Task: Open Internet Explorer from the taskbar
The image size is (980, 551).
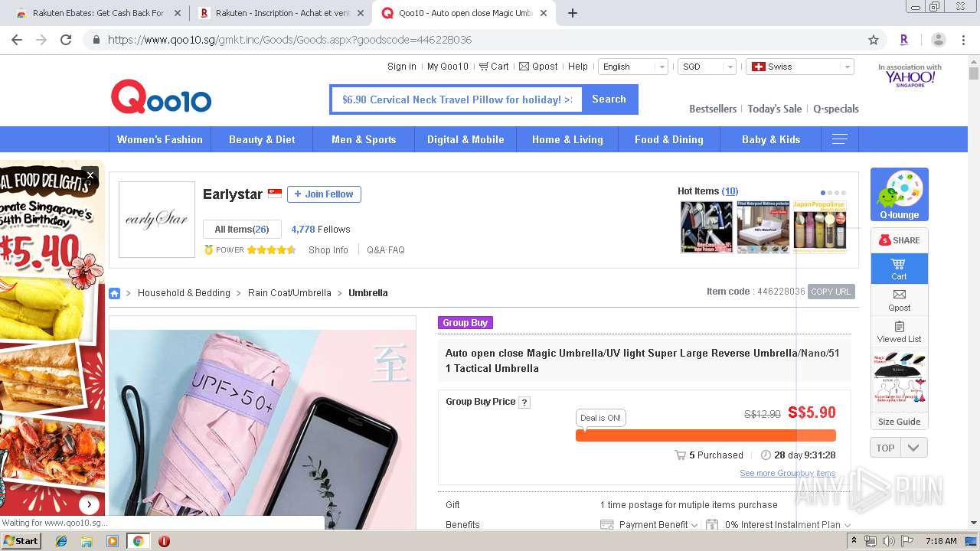Action: tap(61, 541)
